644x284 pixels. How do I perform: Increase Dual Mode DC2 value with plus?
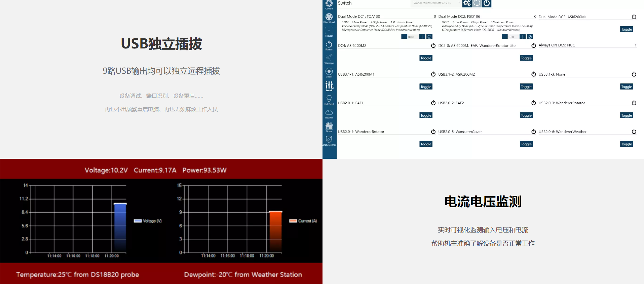click(523, 37)
